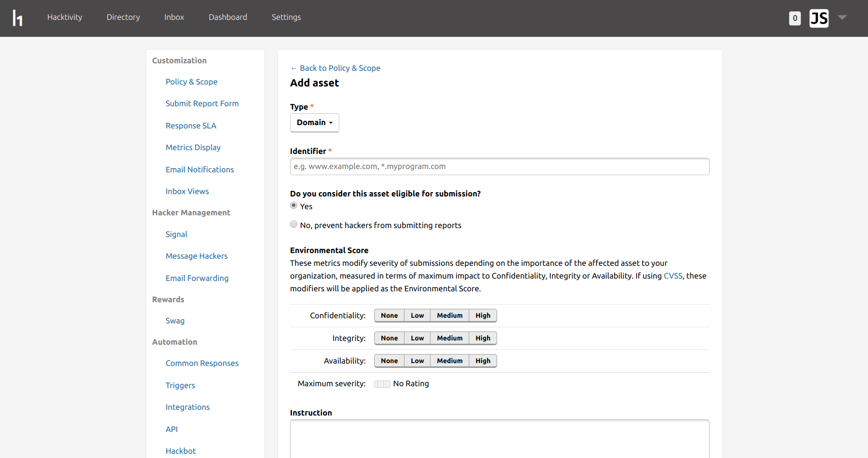Go to the Dashboard nav item
Image resolution: width=868 pixels, height=458 pixels.
pos(228,17)
